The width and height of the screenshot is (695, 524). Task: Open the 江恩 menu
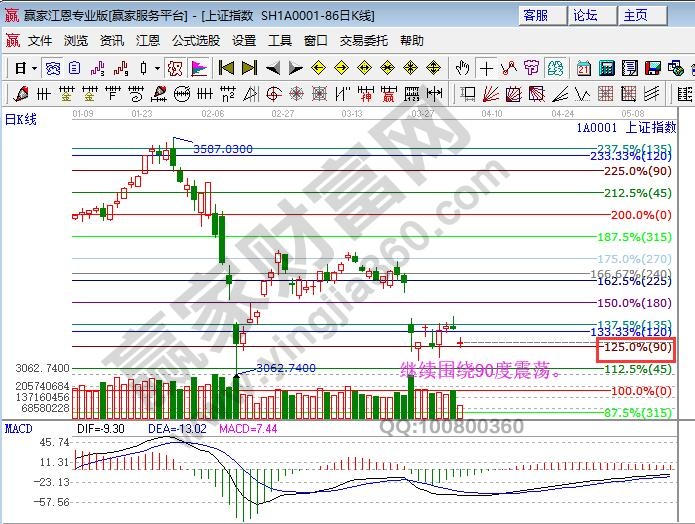(148, 41)
